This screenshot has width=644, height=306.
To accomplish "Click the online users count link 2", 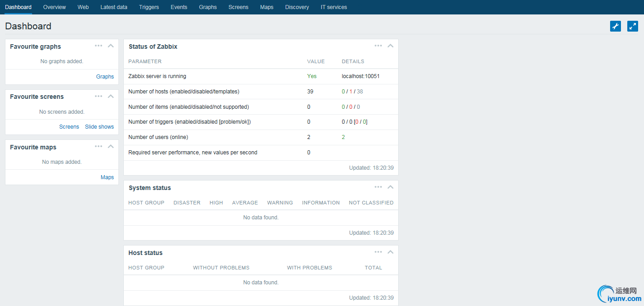I will coord(343,137).
